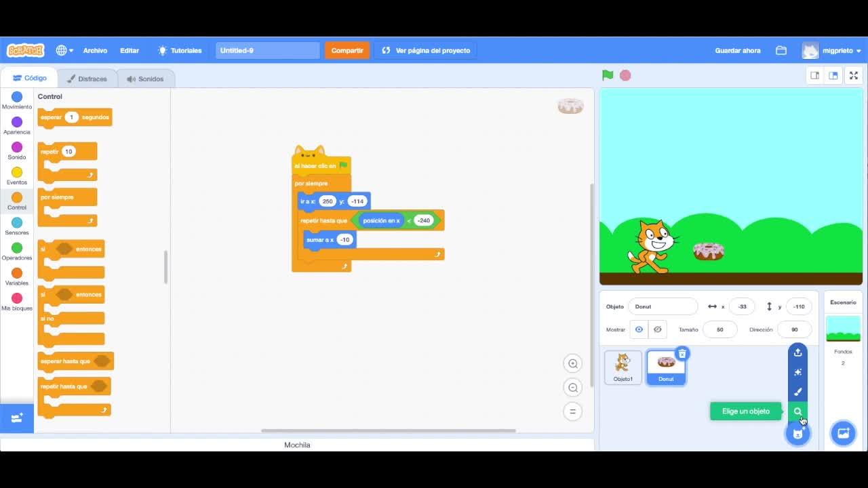Viewport: 868px width, 488px height.
Task: Click the sprite name field Donut
Action: pyautogui.click(x=663, y=306)
